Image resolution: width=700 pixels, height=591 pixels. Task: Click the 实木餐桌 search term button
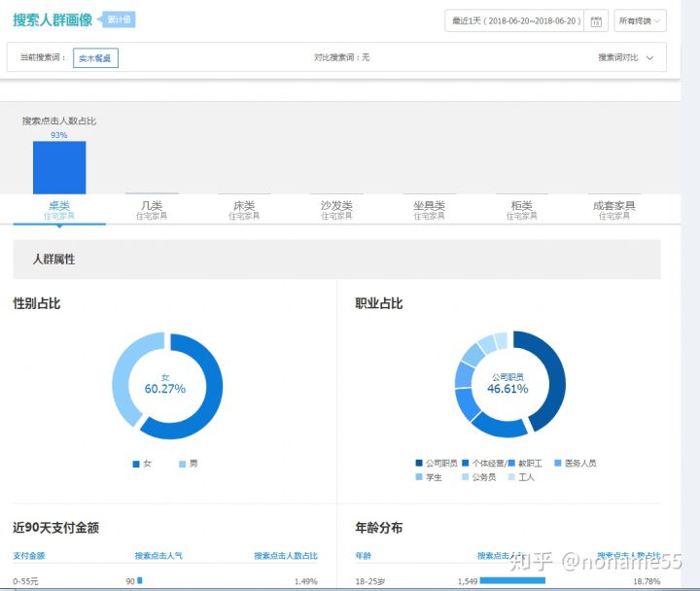point(95,58)
